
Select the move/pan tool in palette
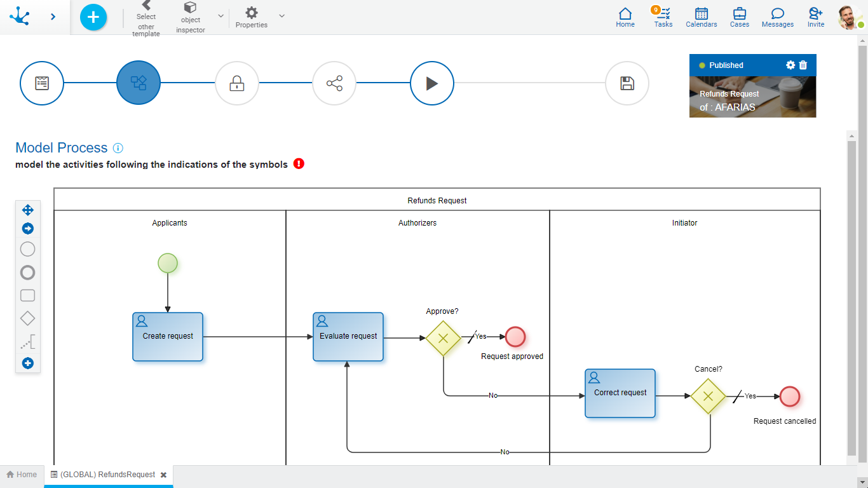(x=28, y=210)
